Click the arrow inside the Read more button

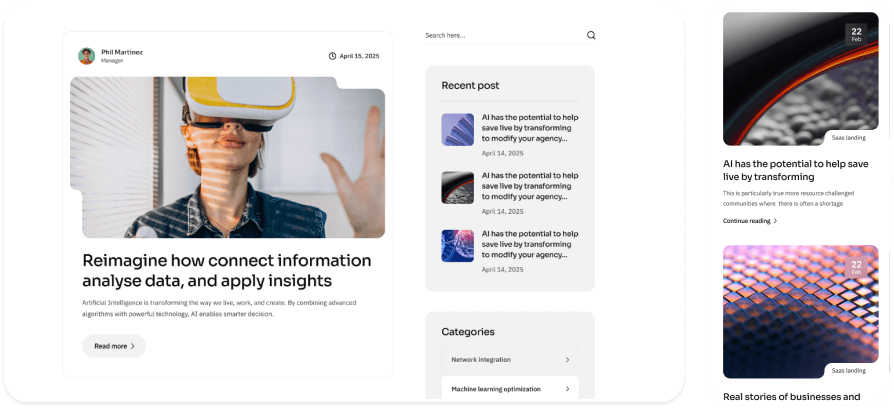pyautogui.click(x=133, y=346)
